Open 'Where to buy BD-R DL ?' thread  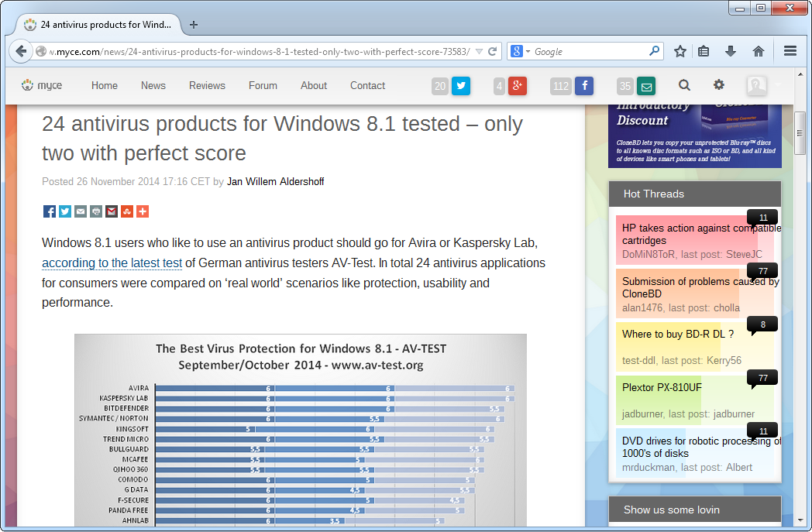pyautogui.click(x=677, y=335)
